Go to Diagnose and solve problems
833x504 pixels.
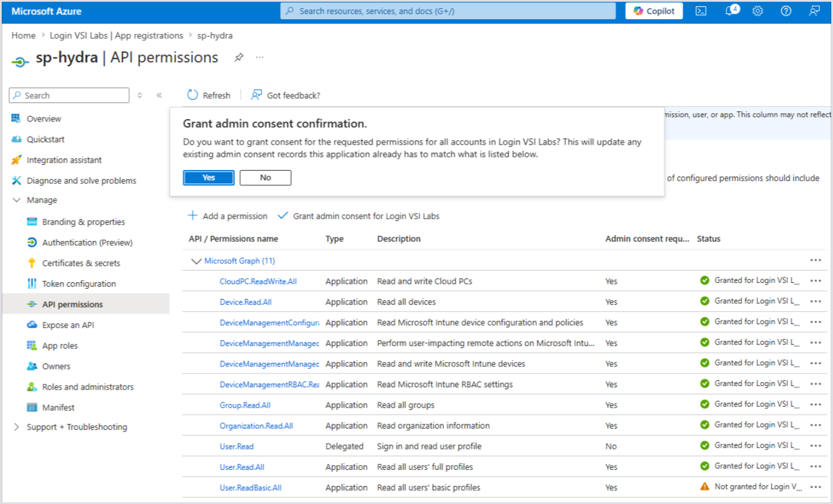81,181
